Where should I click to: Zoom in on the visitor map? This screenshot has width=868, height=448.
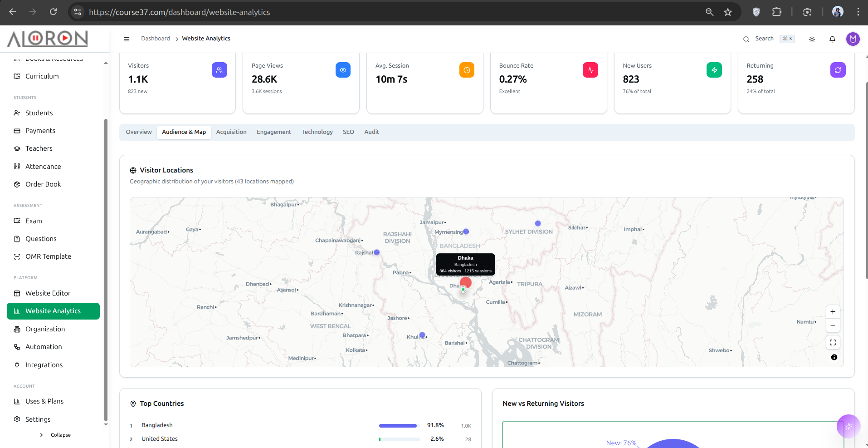833,312
